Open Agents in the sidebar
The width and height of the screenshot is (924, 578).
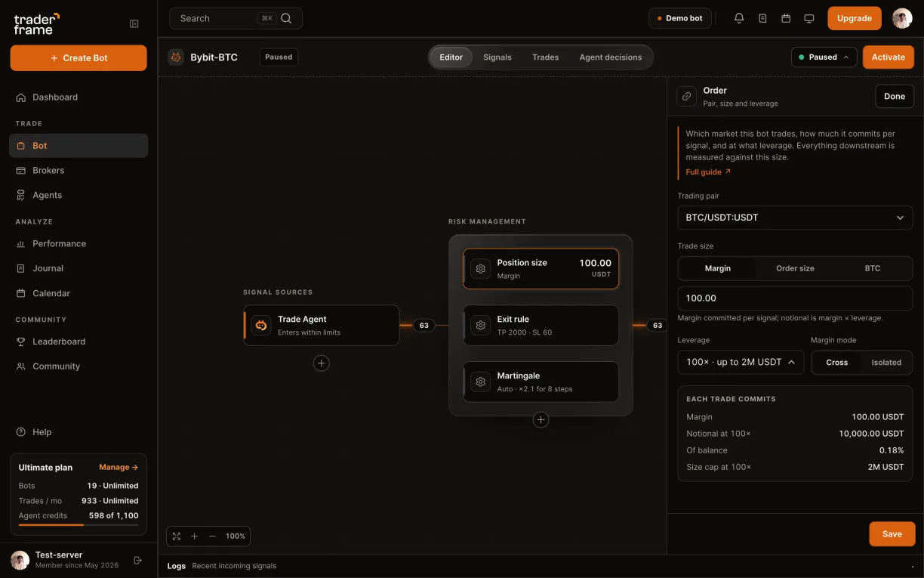click(x=79, y=195)
